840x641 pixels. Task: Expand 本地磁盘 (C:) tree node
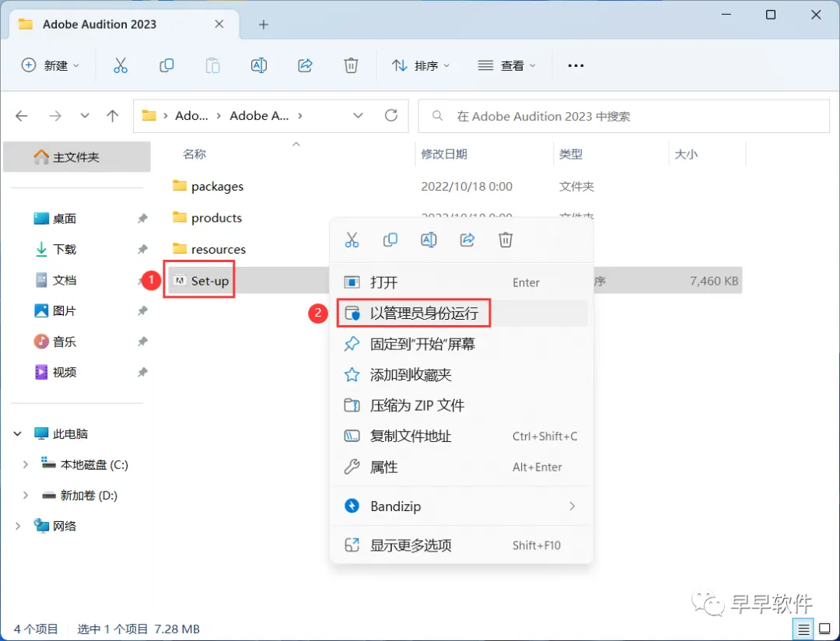[x=25, y=464]
